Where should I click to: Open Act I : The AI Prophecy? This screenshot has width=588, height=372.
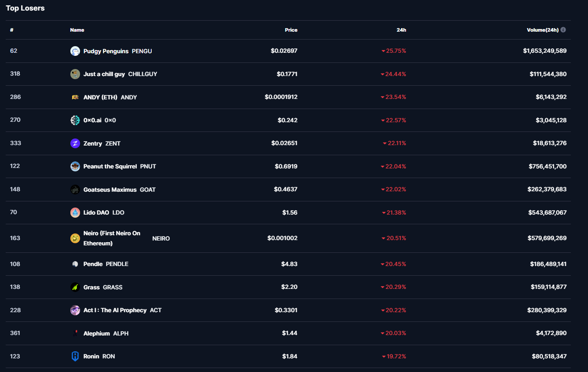115,310
